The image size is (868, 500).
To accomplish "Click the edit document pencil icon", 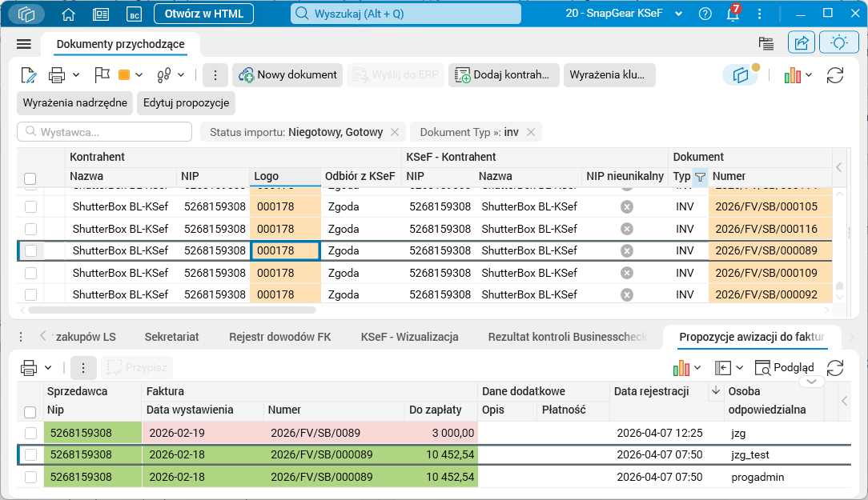I will tap(28, 75).
